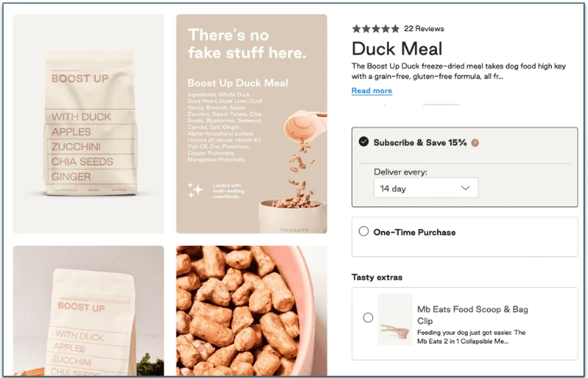
Task: Open the 14 day delivery frequency dropdown
Action: click(426, 188)
